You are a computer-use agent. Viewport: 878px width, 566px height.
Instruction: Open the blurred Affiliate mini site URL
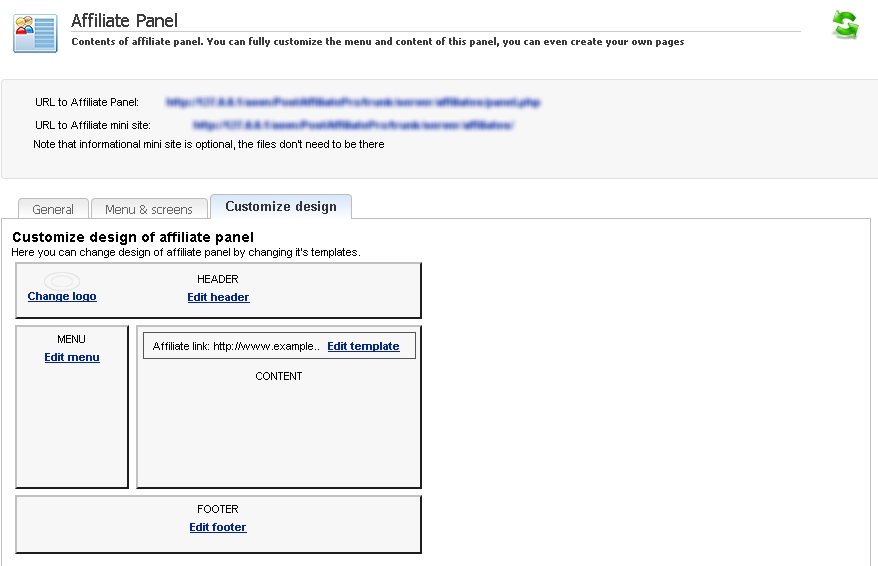tap(353, 125)
